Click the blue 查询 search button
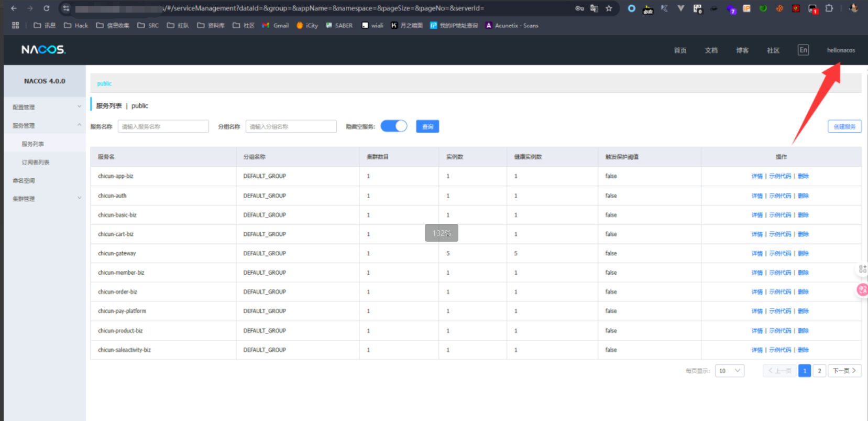Viewport: 868px width, 421px height. coord(427,126)
